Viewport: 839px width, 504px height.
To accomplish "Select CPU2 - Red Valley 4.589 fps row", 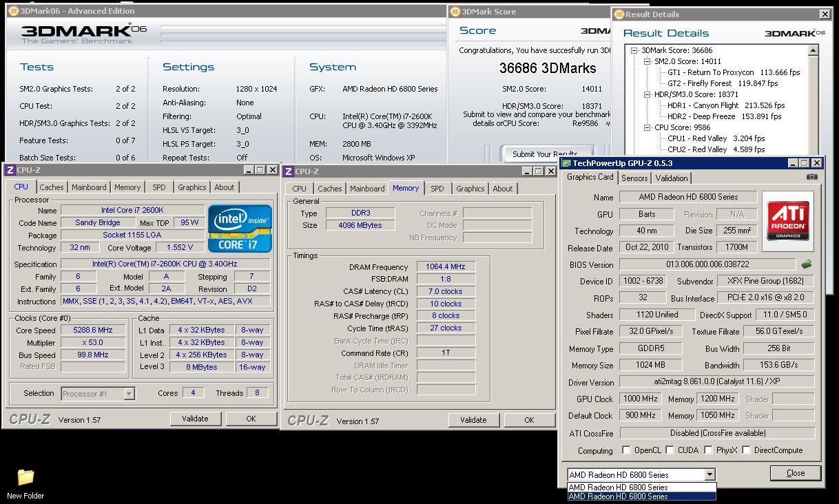I will (716, 149).
